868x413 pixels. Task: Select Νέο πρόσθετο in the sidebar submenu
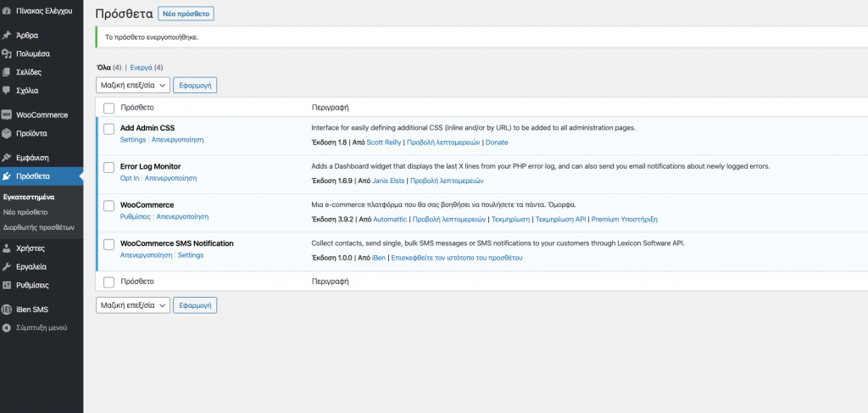25,212
